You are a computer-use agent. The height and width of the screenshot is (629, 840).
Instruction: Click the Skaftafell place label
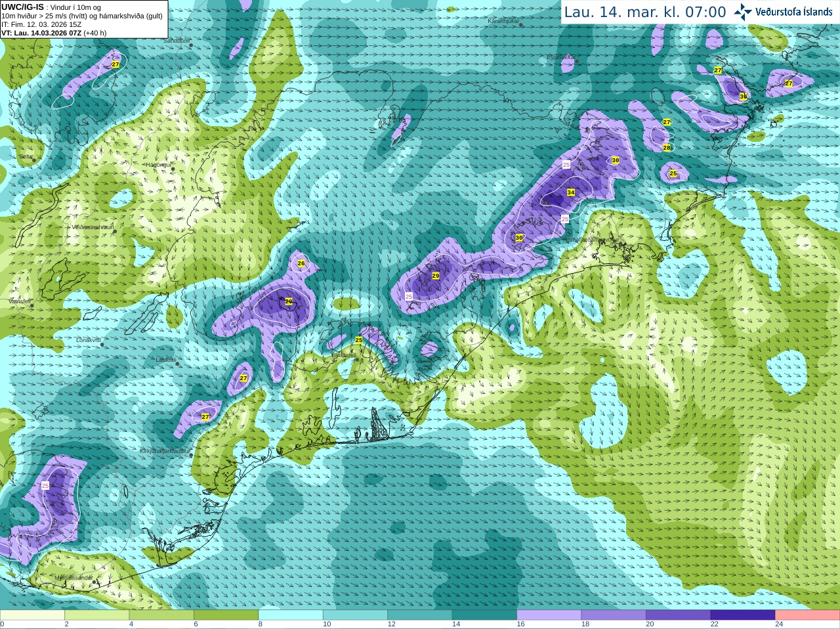click(x=345, y=355)
